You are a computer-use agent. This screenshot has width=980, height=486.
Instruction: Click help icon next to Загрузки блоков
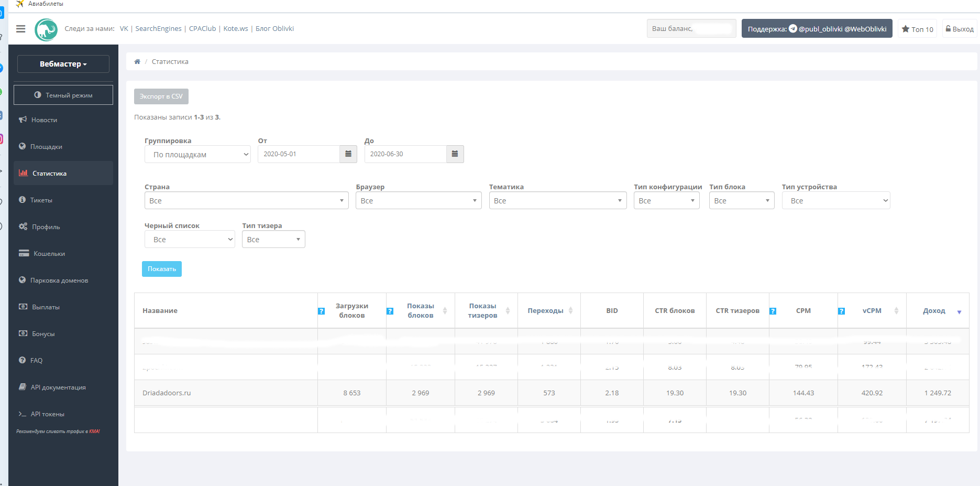point(322,311)
